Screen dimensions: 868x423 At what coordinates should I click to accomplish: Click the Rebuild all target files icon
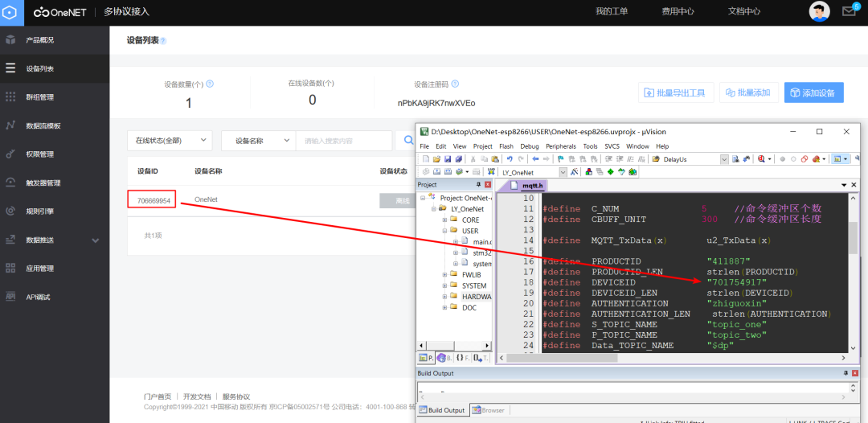[x=448, y=172]
